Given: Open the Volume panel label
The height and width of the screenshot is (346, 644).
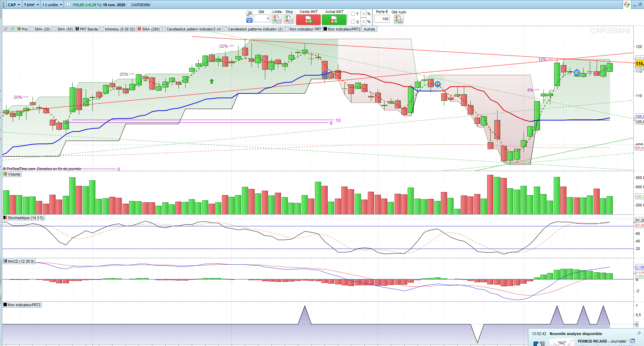Looking at the screenshot, I should pos(14,174).
